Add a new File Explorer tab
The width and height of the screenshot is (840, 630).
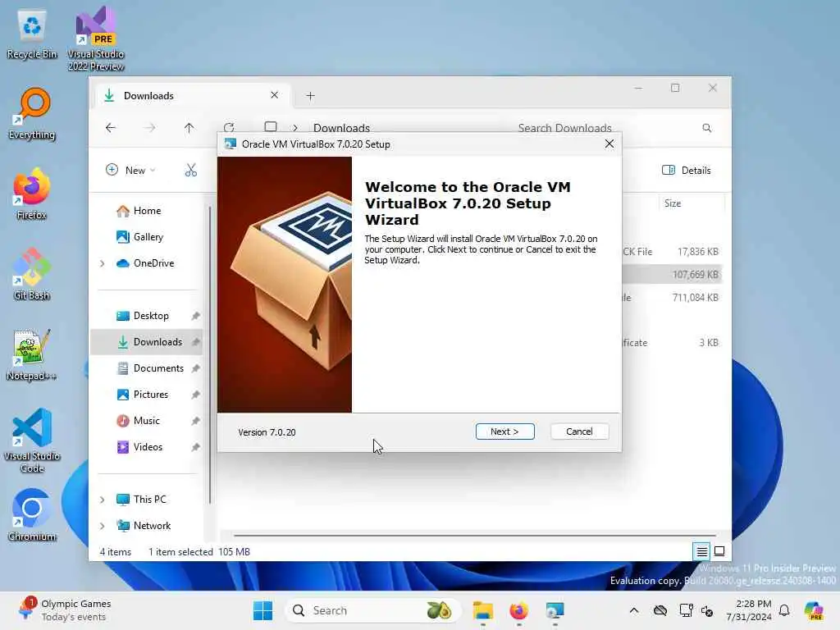click(310, 96)
